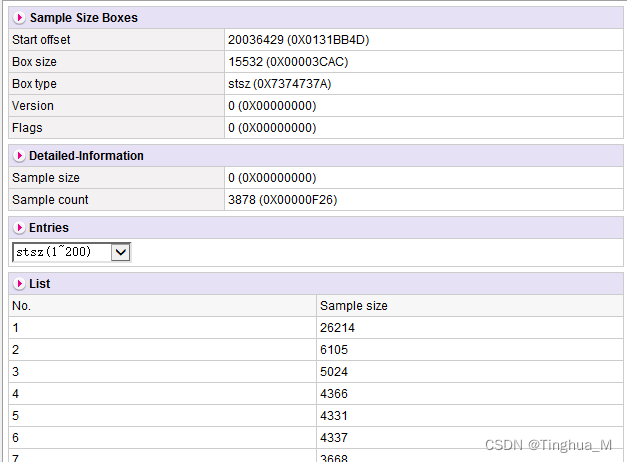627x462 pixels.
Task: Select the Version value 0 (0X00000000)
Action: [x=272, y=106]
